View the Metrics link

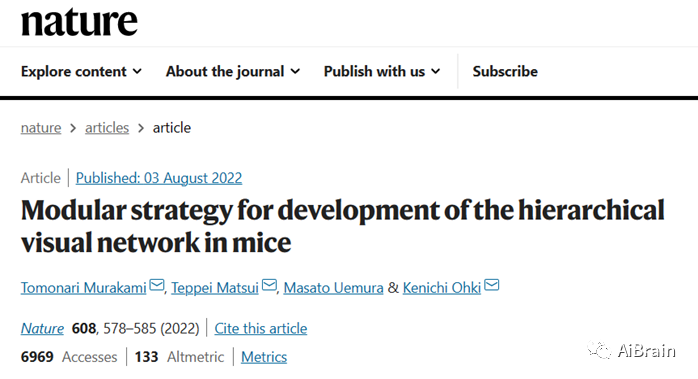[264, 357]
